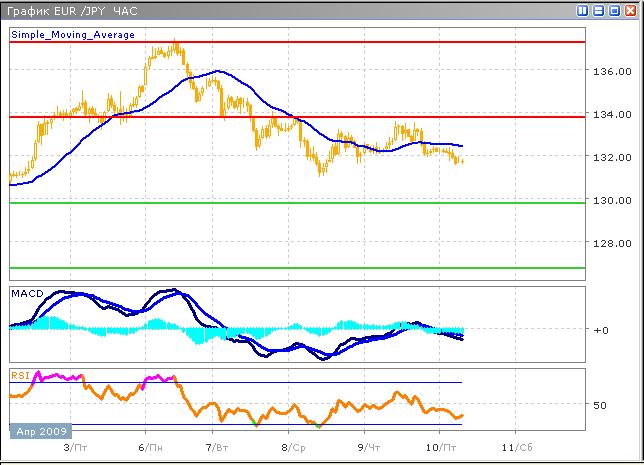Click the 128.00 price axis label
The height and width of the screenshot is (465, 644).
tap(612, 244)
